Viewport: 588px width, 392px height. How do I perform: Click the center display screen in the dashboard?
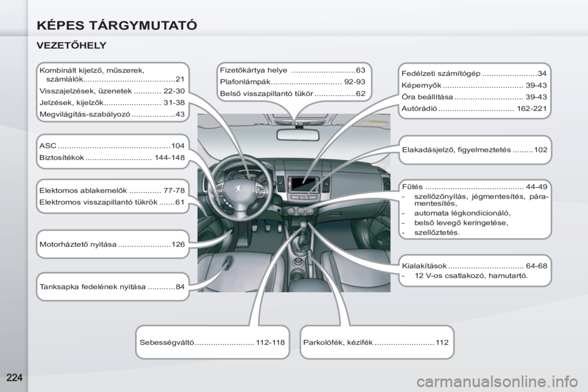[304, 184]
